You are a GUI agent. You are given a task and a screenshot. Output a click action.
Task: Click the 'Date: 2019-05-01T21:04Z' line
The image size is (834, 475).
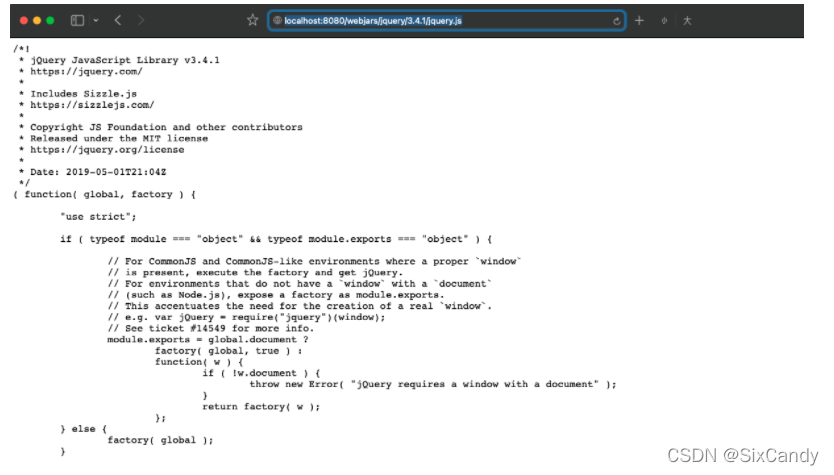[x=98, y=172]
